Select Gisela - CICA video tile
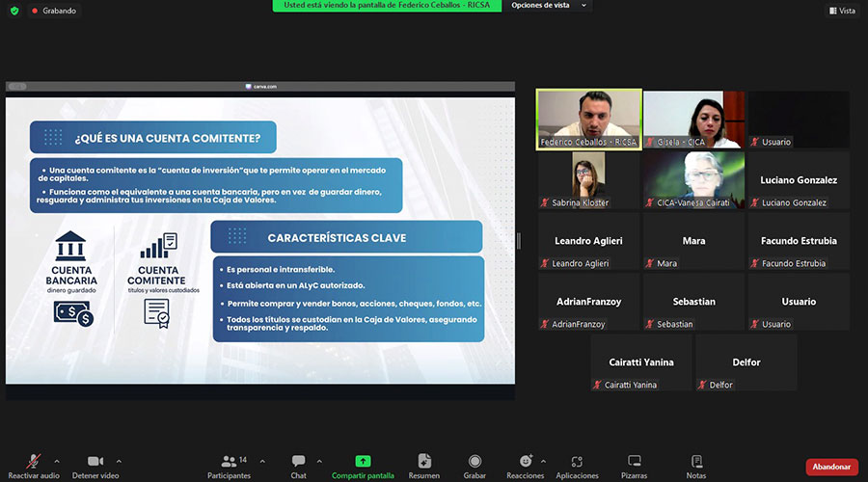Viewport: 868px width, 482px height. pyautogui.click(x=693, y=119)
